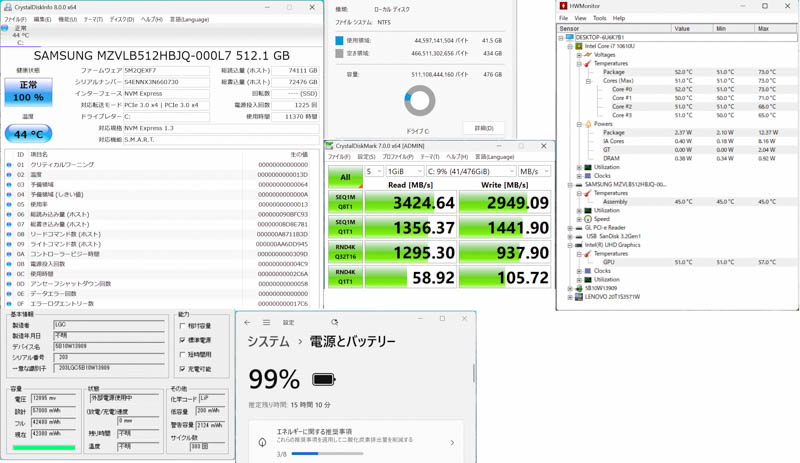The width and height of the screenshot is (800, 463).
Task: Open the MB/s unit dropdown
Action: pyautogui.click(x=535, y=172)
